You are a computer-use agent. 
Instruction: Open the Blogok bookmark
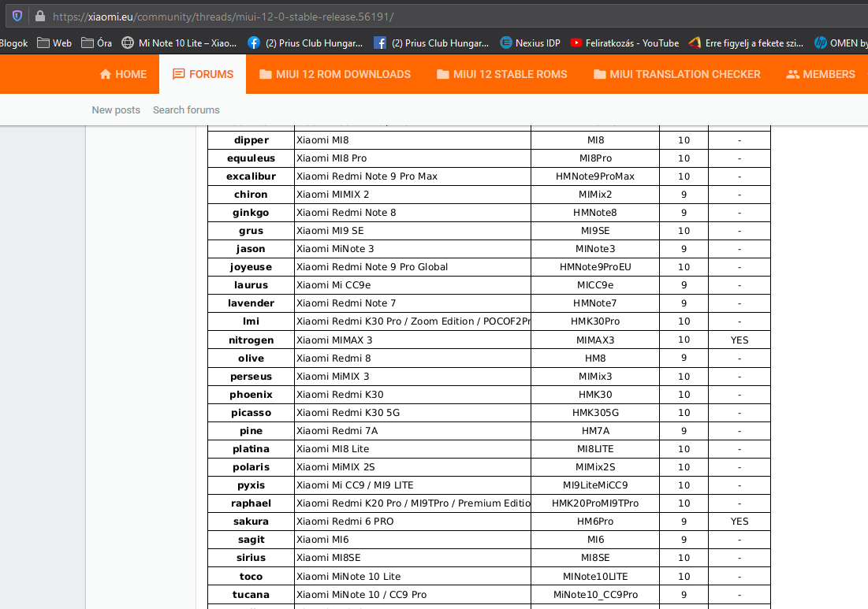(x=14, y=43)
